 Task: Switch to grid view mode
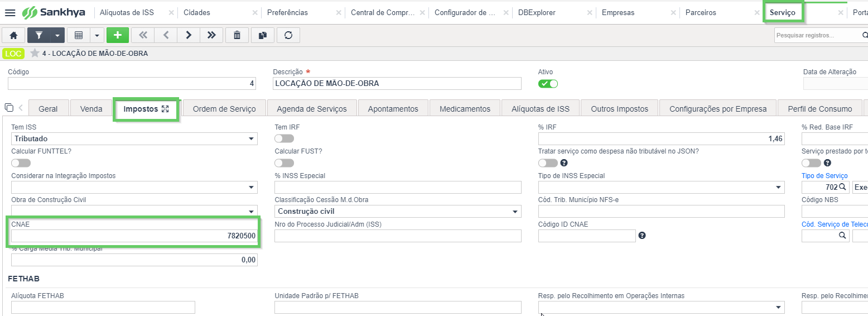79,35
